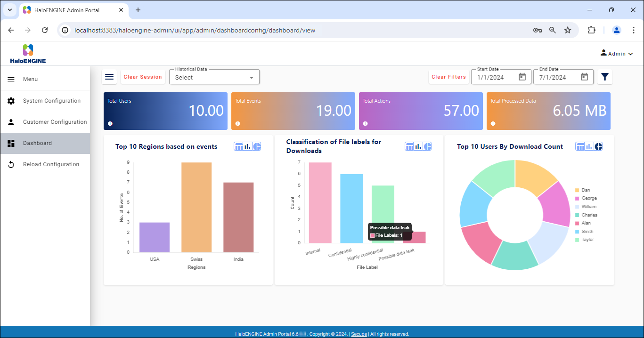The height and width of the screenshot is (338, 644).
Task: Open the browser tab search dropdown
Action: click(9, 10)
